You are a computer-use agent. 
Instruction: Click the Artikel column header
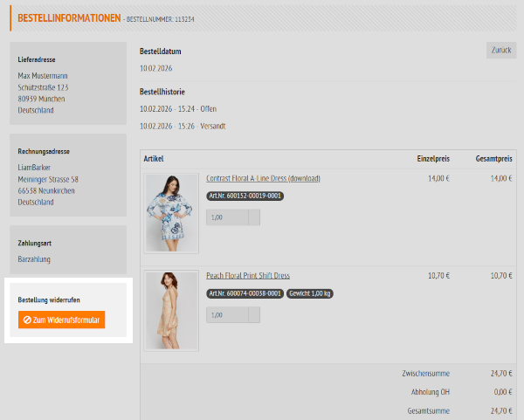click(x=154, y=158)
